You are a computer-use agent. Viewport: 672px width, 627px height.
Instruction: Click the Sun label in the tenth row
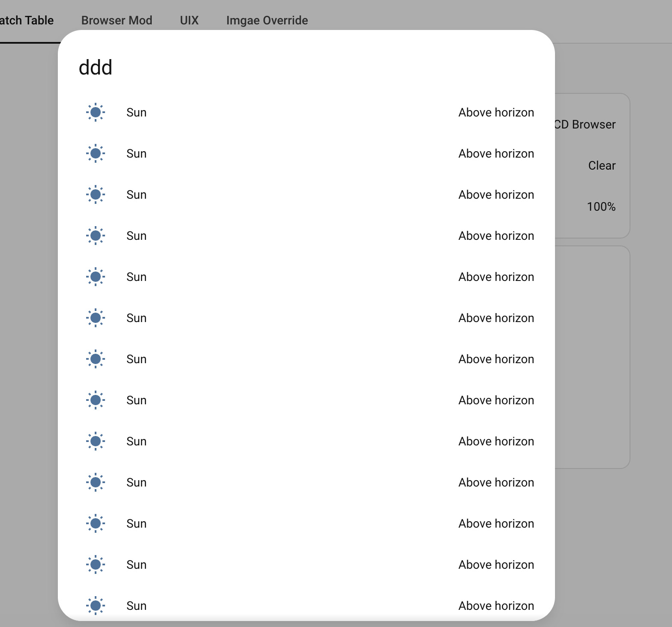136,483
